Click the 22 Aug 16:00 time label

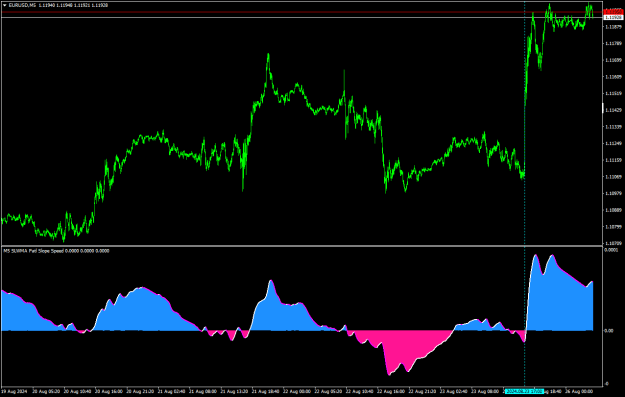pyautogui.click(x=391, y=391)
